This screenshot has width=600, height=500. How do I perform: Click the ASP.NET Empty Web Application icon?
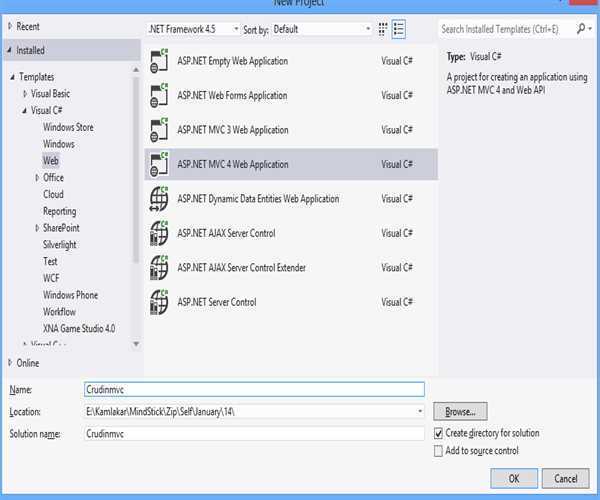tap(159, 61)
